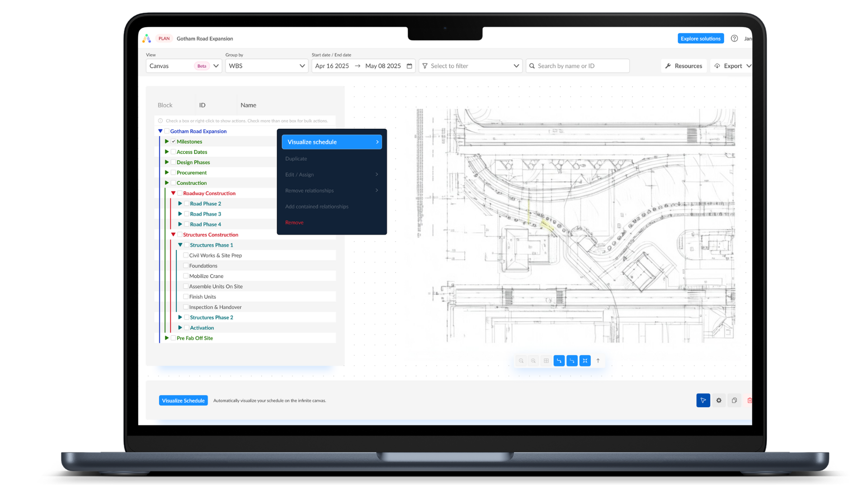The width and height of the screenshot is (868, 488).
Task: Select the pointer cursor tool
Action: pos(703,400)
